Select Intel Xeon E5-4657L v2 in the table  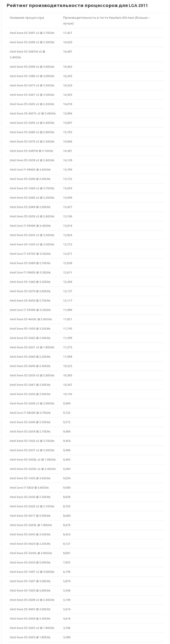click(33, 113)
